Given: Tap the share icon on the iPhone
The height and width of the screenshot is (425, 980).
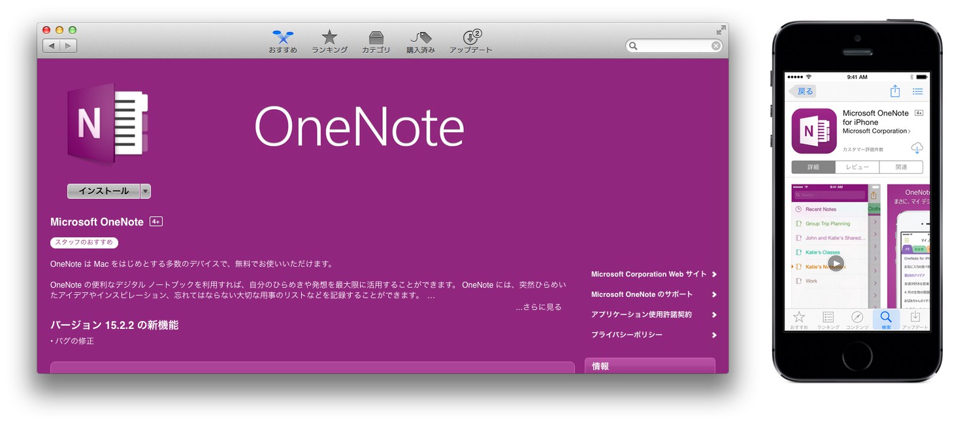Looking at the screenshot, I should 895,92.
